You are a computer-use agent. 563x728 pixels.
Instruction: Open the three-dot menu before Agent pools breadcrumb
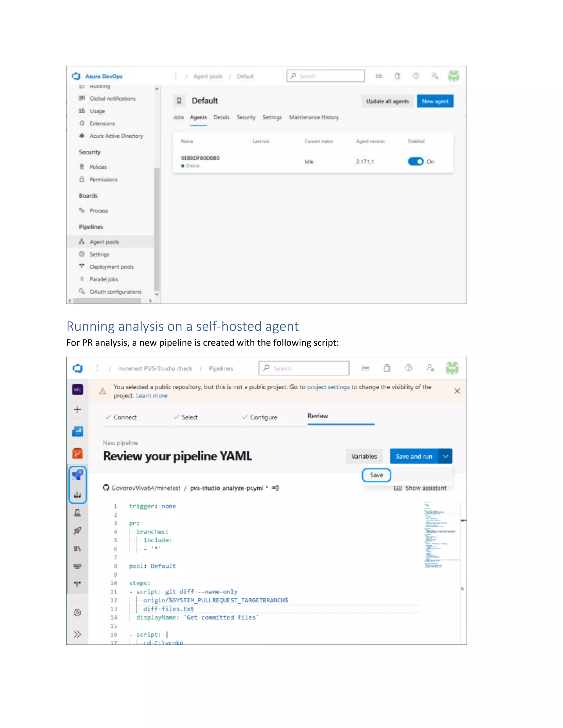[x=175, y=76]
